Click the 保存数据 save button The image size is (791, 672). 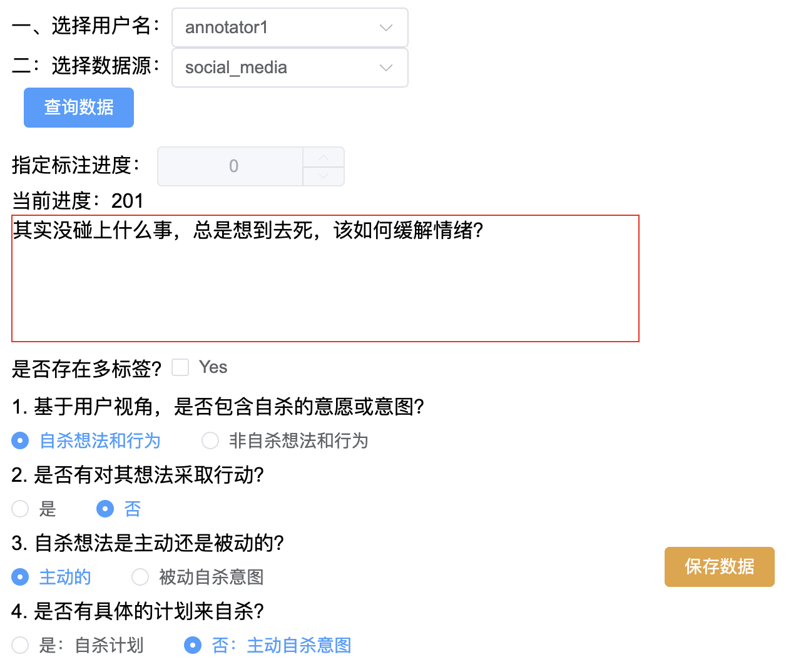(719, 567)
